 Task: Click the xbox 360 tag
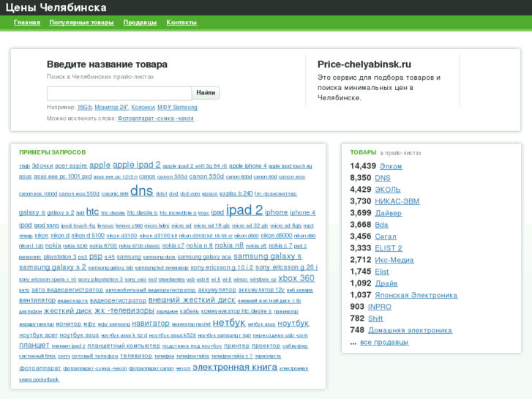pos(296,278)
